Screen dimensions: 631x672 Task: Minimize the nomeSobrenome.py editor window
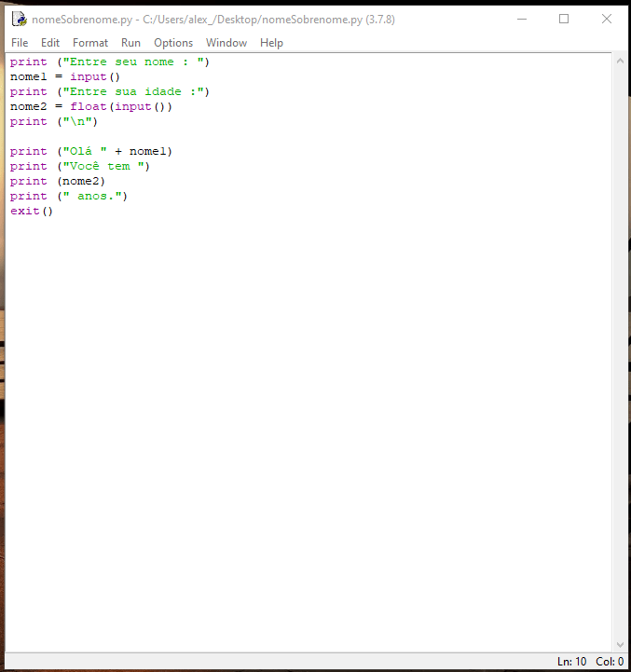(x=521, y=19)
